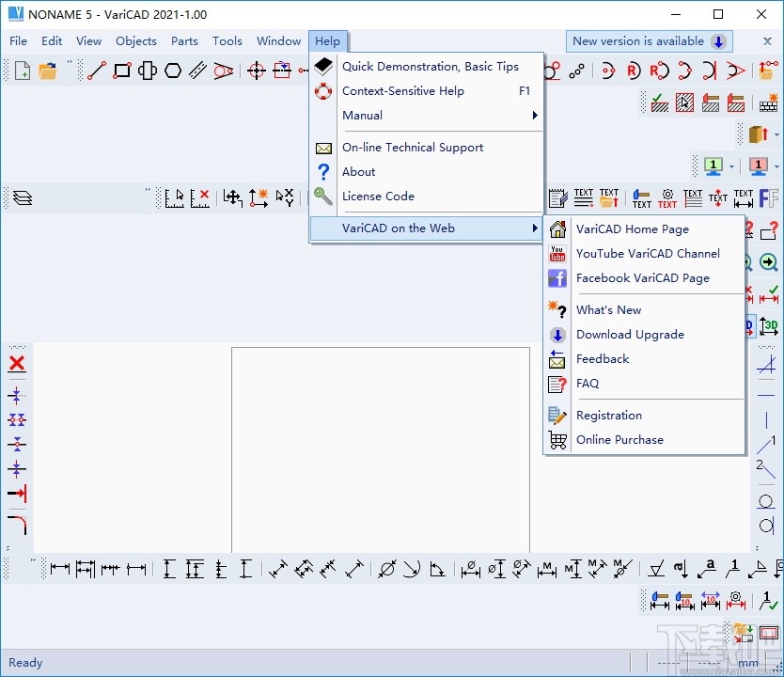Open the Parts menu

[184, 41]
